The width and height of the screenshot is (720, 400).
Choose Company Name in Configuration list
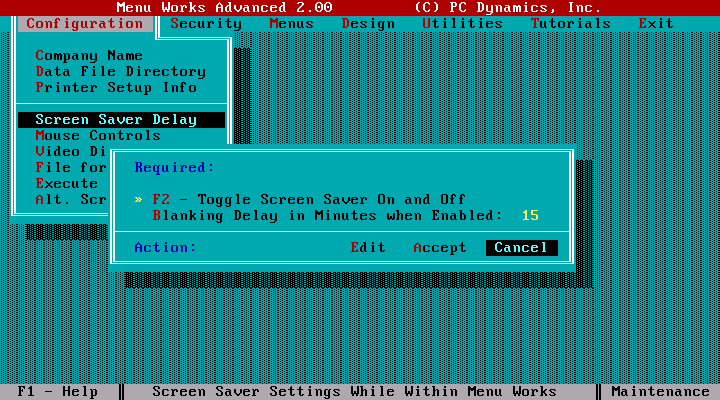(89, 56)
